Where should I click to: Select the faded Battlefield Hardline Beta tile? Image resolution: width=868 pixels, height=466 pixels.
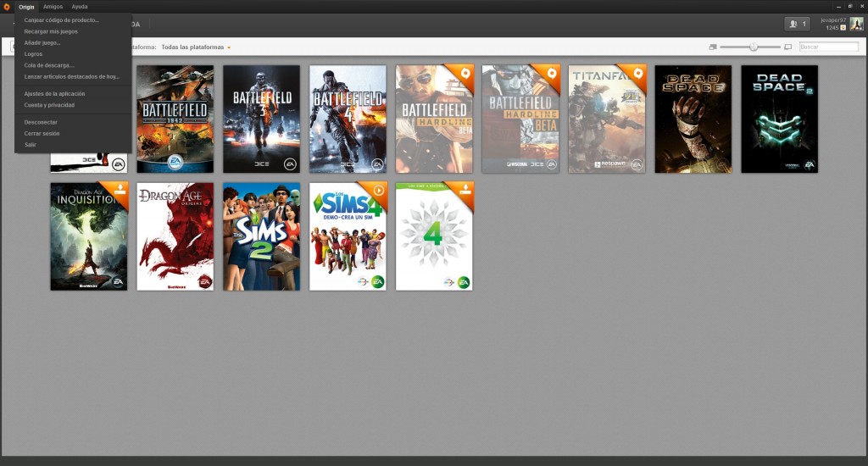click(520, 119)
